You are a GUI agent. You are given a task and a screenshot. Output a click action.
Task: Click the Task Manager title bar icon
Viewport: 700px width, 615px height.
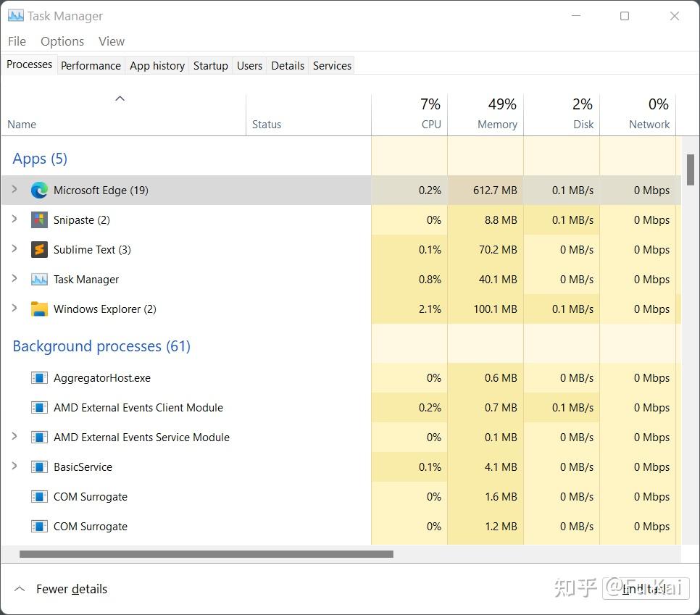tap(16, 16)
